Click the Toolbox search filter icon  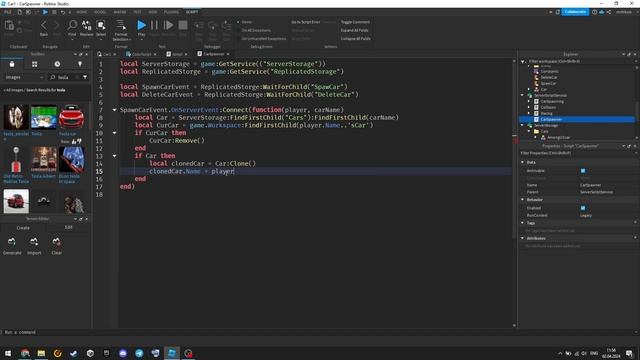(x=85, y=77)
